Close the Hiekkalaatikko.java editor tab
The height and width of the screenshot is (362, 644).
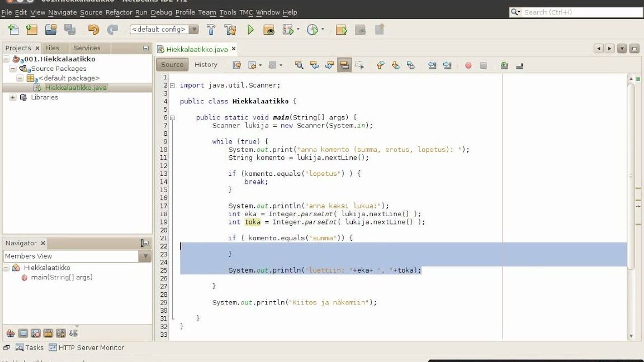[x=234, y=49]
